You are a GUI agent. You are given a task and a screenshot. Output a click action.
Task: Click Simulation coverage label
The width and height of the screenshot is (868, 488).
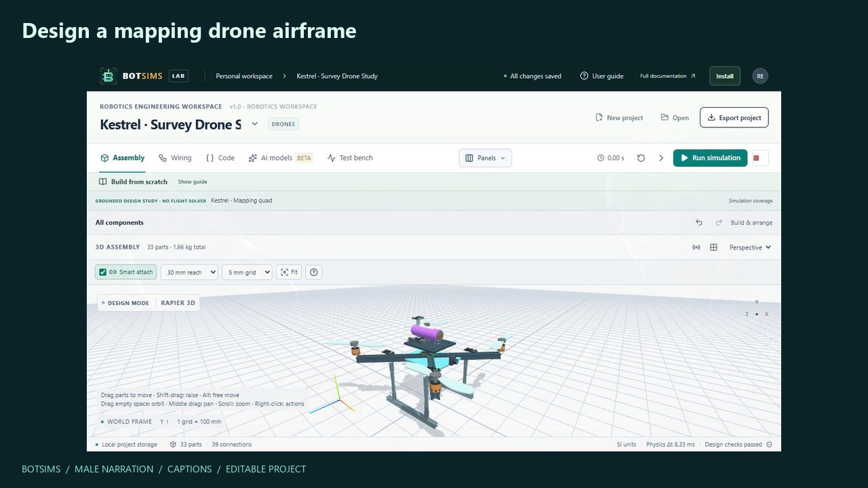click(751, 201)
